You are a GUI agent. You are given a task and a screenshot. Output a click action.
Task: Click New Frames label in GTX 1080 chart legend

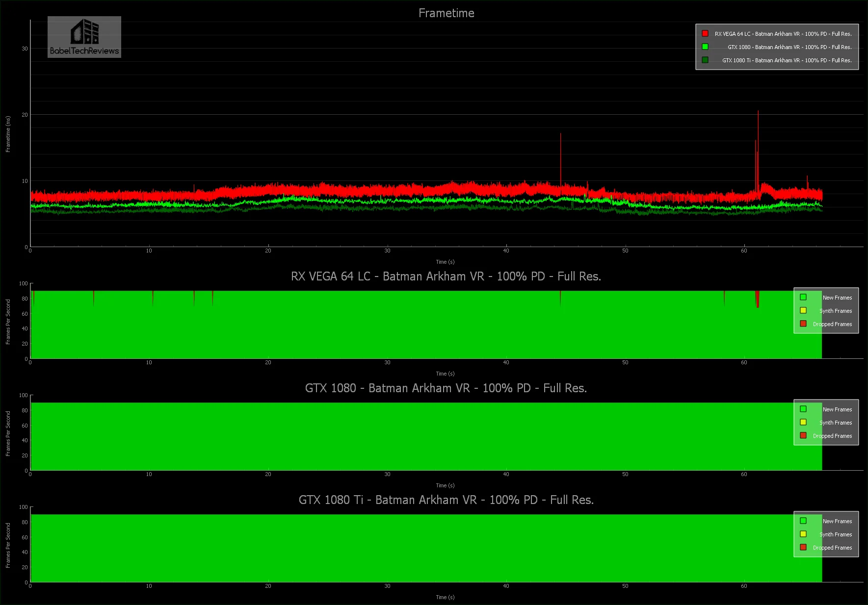tap(837, 409)
